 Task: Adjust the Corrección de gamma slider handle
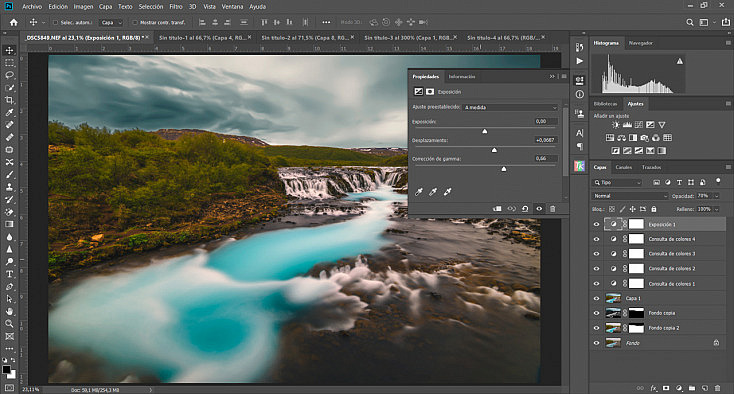tap(504, 169)
